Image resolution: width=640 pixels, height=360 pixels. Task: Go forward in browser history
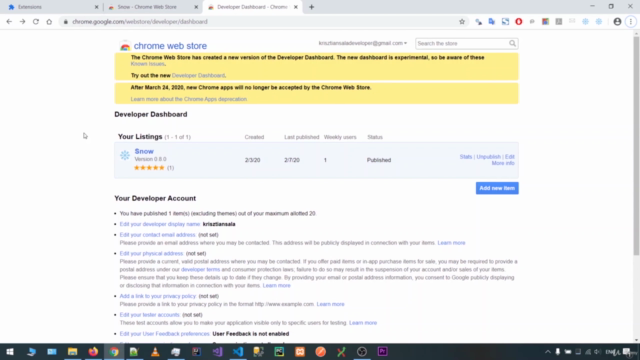point(22,22)
